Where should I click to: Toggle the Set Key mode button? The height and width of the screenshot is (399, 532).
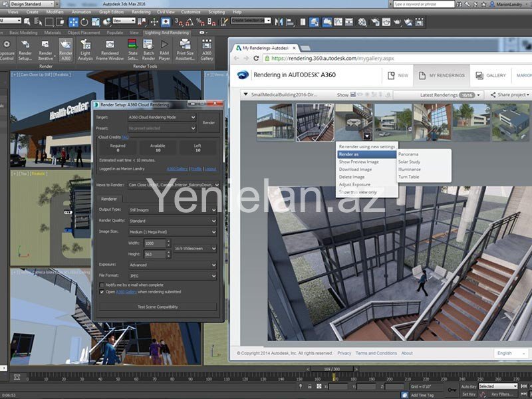[468, 394]
